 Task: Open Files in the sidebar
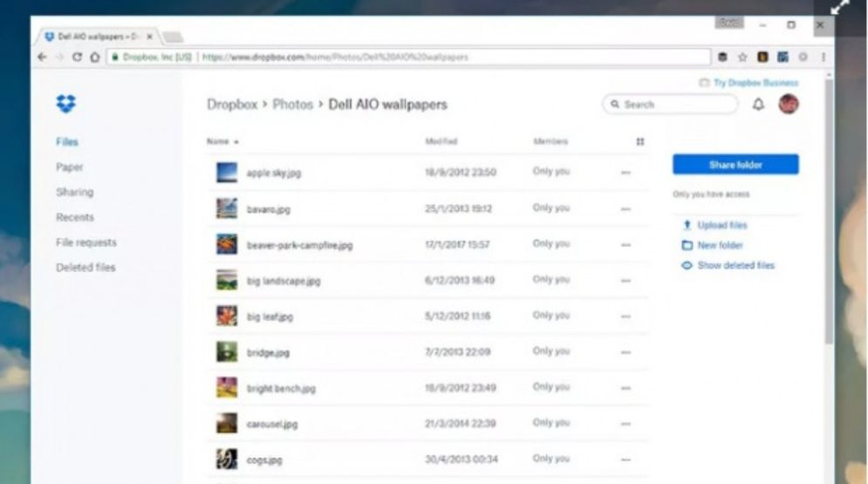(x=67, y=142)
